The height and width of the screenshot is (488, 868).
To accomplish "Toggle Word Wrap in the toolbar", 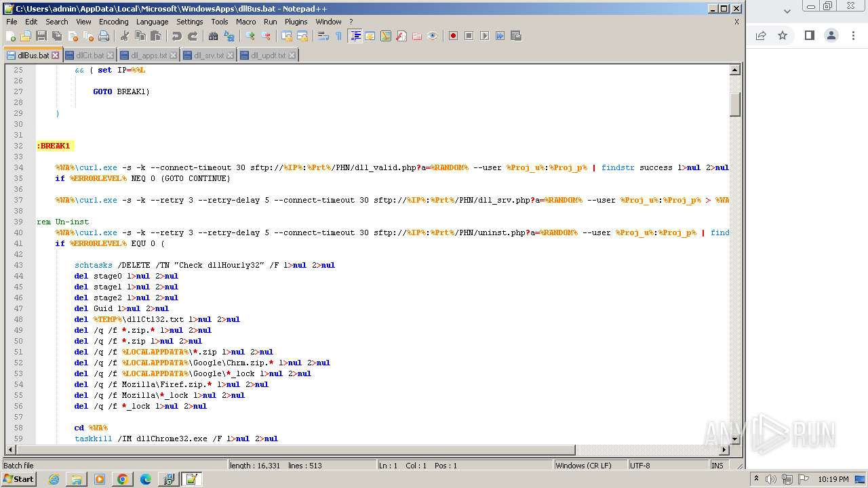I will [323, 36].
